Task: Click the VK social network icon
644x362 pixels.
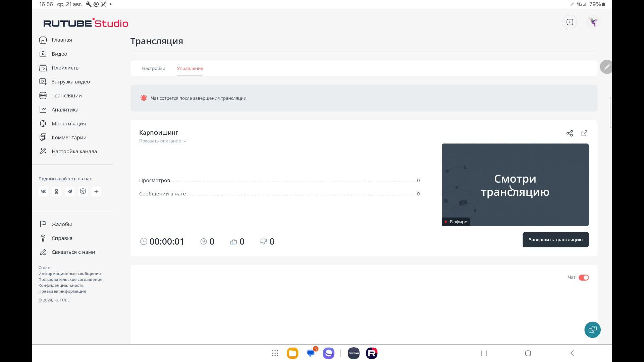Action: tap(43, 191)
